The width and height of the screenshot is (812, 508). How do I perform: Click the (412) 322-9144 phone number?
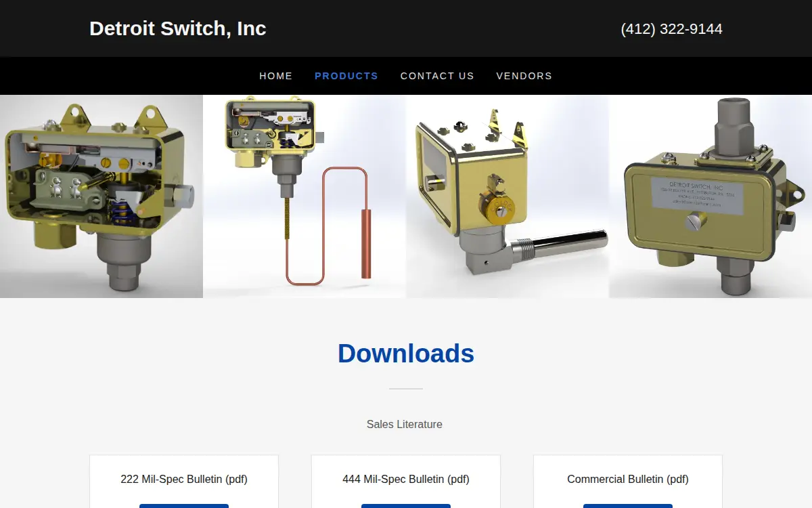coord(671,29)
